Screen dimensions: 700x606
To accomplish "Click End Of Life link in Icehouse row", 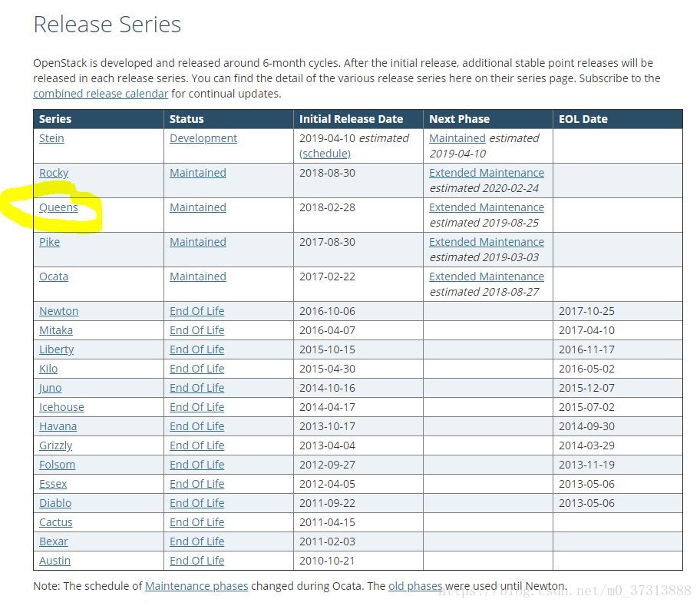I will click(196, 407).
